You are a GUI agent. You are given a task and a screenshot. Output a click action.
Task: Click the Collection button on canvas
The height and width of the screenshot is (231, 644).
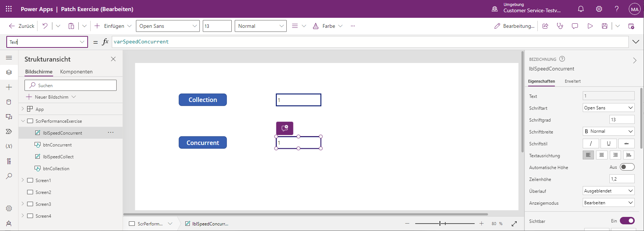pyautogui.click(x=203, y=100)
